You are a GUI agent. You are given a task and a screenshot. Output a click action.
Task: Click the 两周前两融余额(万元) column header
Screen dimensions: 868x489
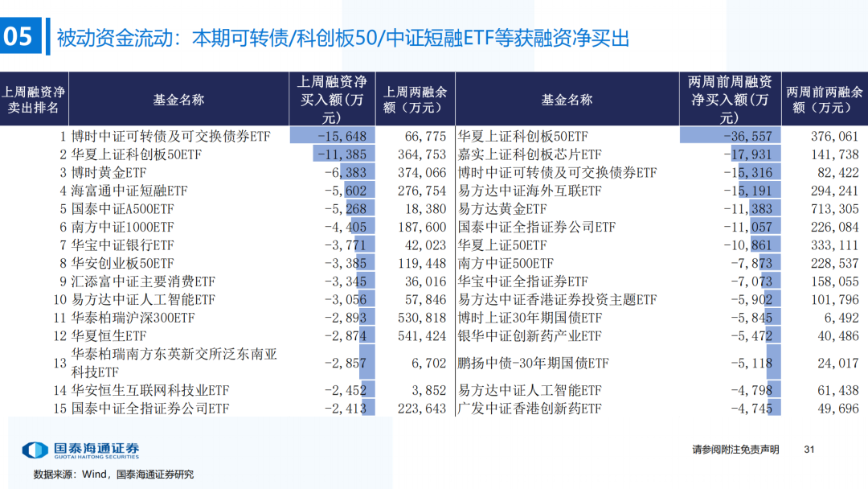(825, 100)
